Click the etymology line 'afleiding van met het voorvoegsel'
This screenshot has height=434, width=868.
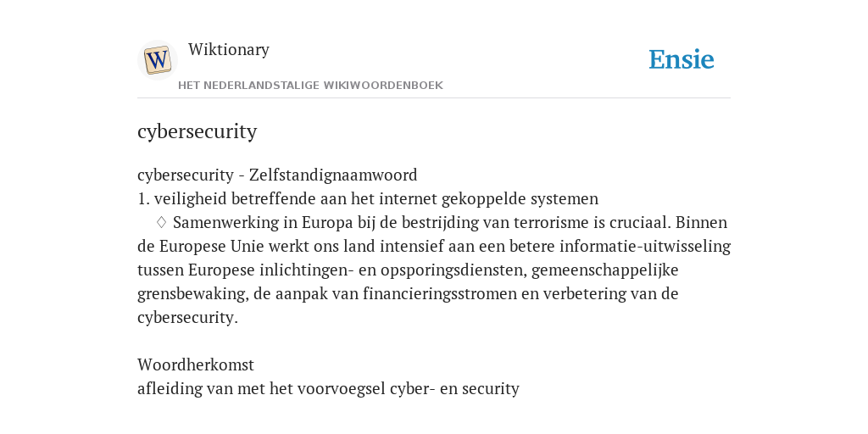coord(328,388)
